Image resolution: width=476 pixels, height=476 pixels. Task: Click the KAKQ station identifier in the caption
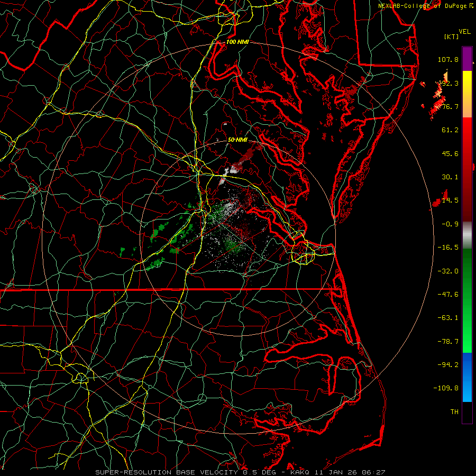point(300,472)
